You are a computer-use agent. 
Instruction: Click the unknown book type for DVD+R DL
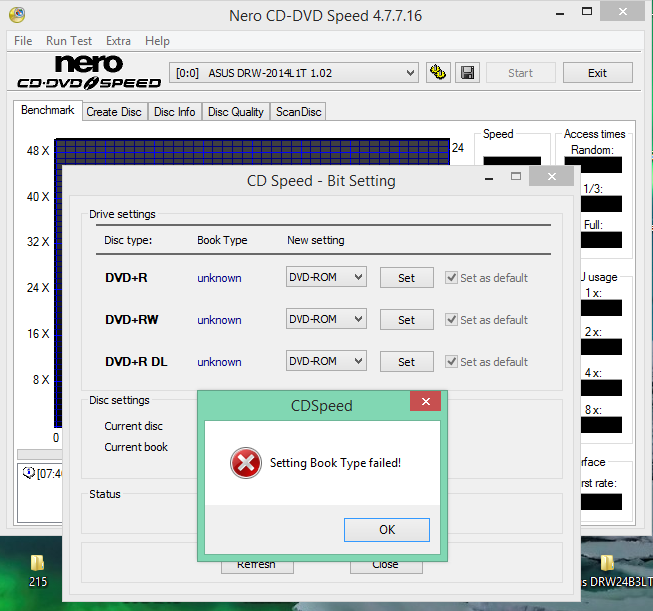tap(219, 362)
